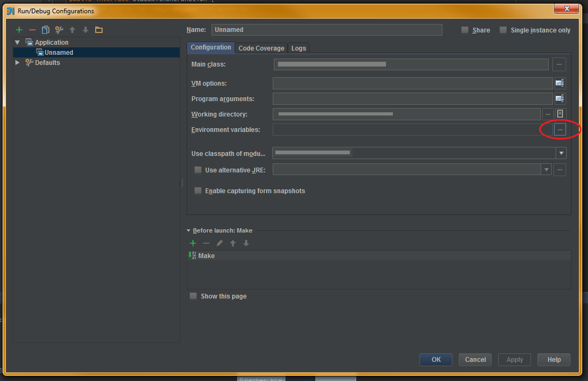Tick Single instance only
Image resolution: width=588 pixels, height=381 pixels.
coord(503,30)
